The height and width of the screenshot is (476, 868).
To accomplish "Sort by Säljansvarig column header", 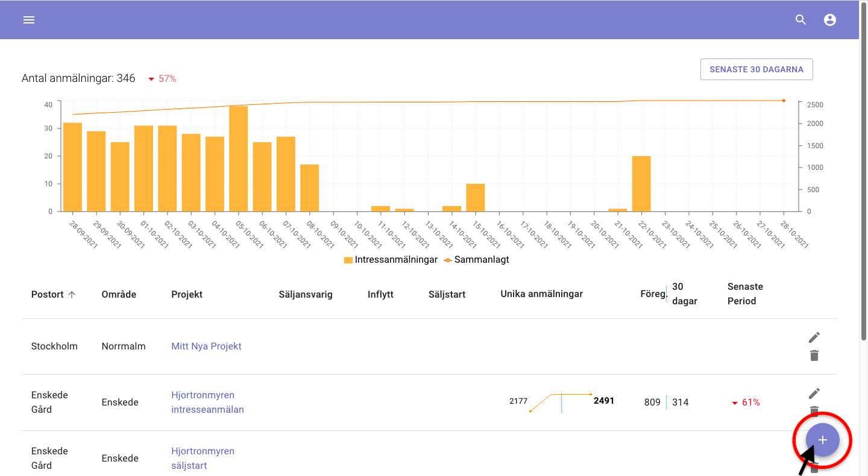I will pyautogui.click(x=306, y=295).
